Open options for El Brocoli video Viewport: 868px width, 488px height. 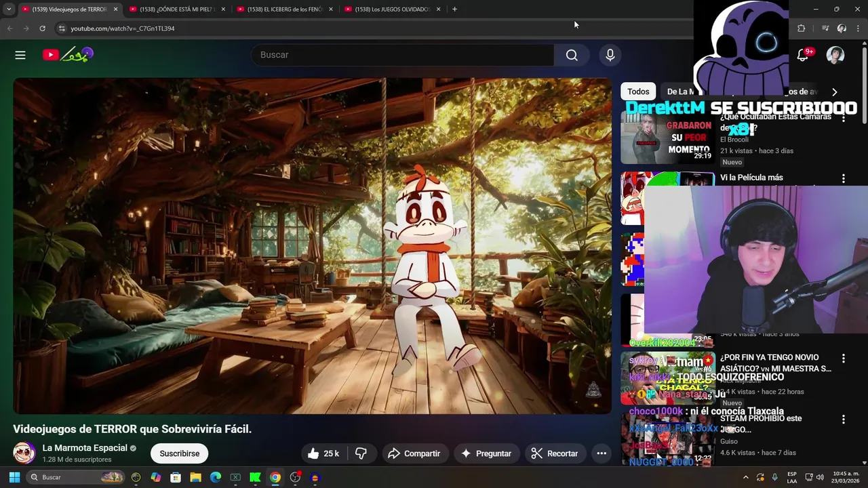coord(844,118)
